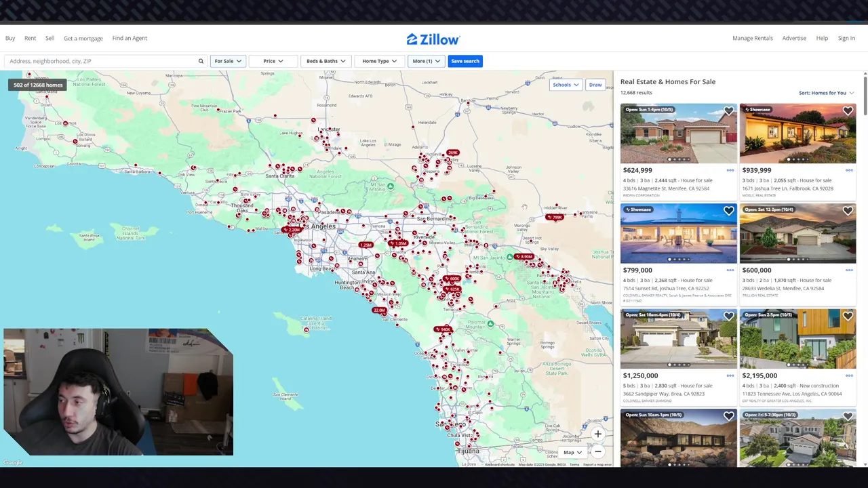Click the Sign In link
Screen dimensions: 868x488
click(846, 38)
